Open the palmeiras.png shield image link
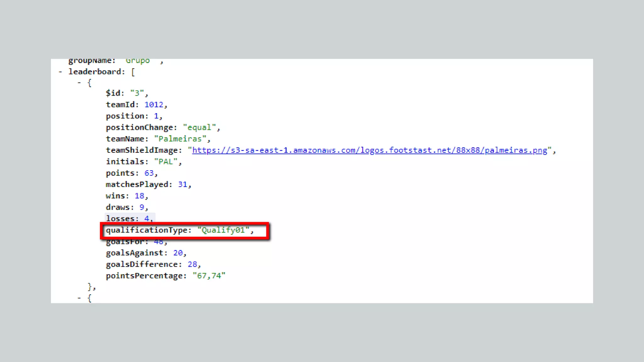This screenshot has width=644, height=362. click(369, 150)
